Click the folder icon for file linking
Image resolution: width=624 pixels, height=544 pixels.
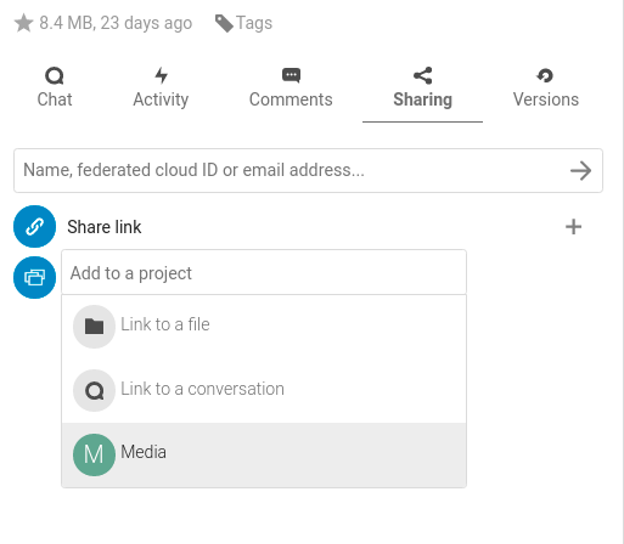pyautogui.click(x=94, y=326)
